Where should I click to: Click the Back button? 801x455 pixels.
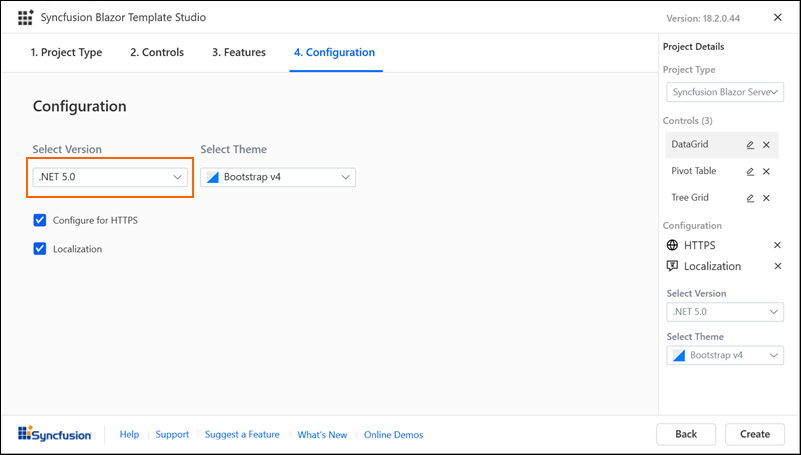tap(686, 434)
